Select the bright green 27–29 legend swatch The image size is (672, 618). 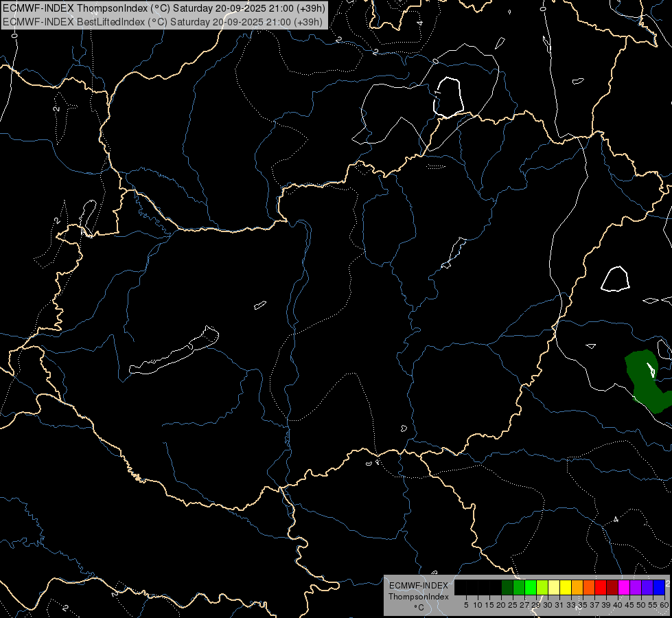coord(531,587)
